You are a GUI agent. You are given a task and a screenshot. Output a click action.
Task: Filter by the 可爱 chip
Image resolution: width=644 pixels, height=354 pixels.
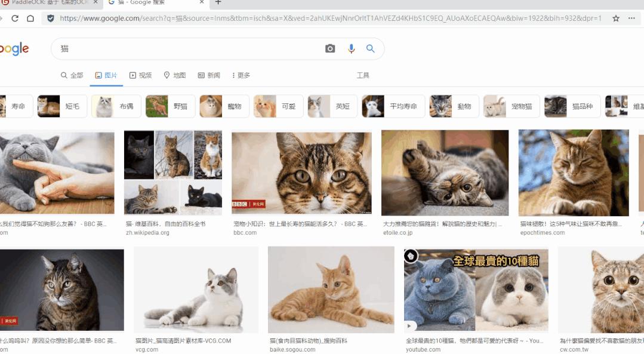coord(279,106)
